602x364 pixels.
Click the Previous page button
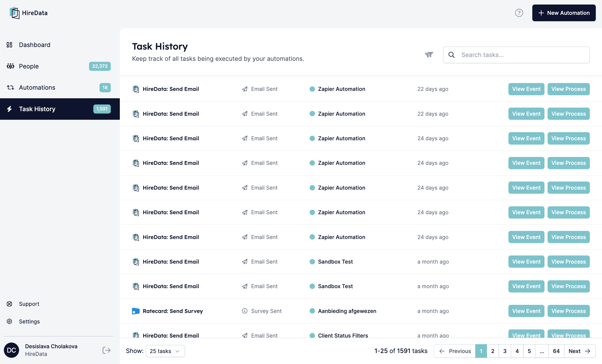click(x=455, y=351)
